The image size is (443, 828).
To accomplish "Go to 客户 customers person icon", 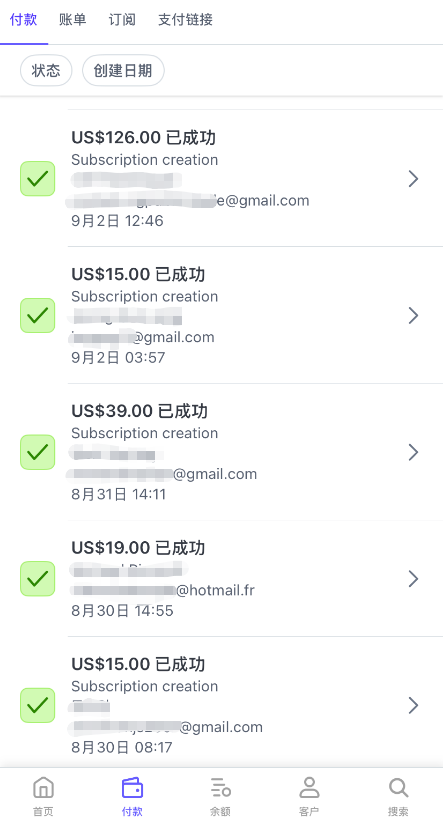I will pos(309,788).
